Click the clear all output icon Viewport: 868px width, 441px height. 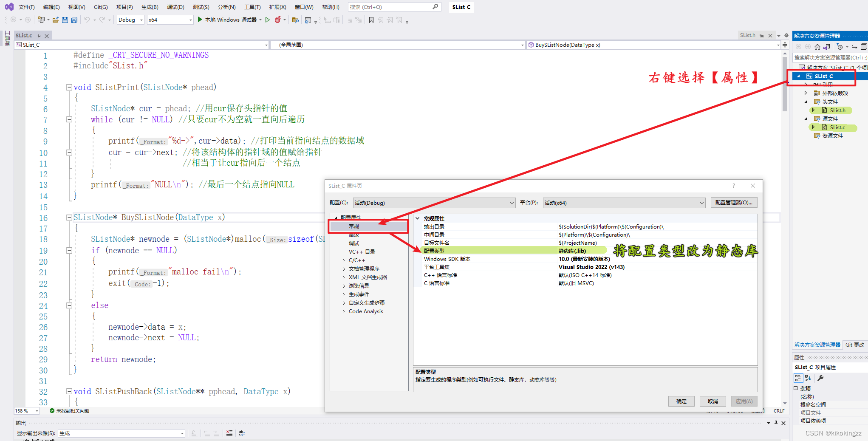pyautogui.click(x=229, y=433)
